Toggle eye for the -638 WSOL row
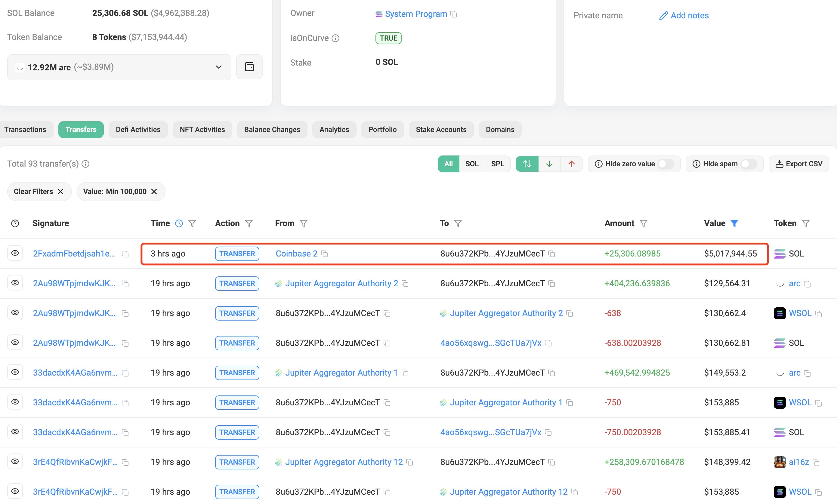This screenshot has width=837, height=504. coord(15,313)
